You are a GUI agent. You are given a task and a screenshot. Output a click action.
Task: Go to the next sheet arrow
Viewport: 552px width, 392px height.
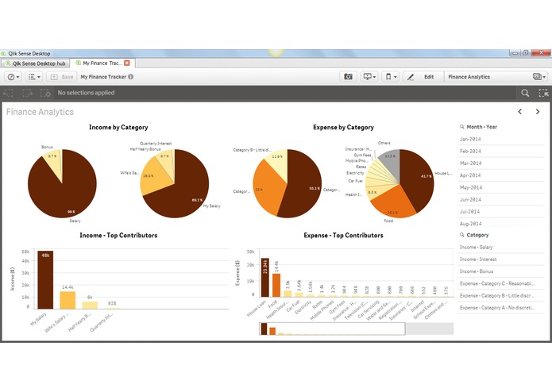[x=538, y=111]
